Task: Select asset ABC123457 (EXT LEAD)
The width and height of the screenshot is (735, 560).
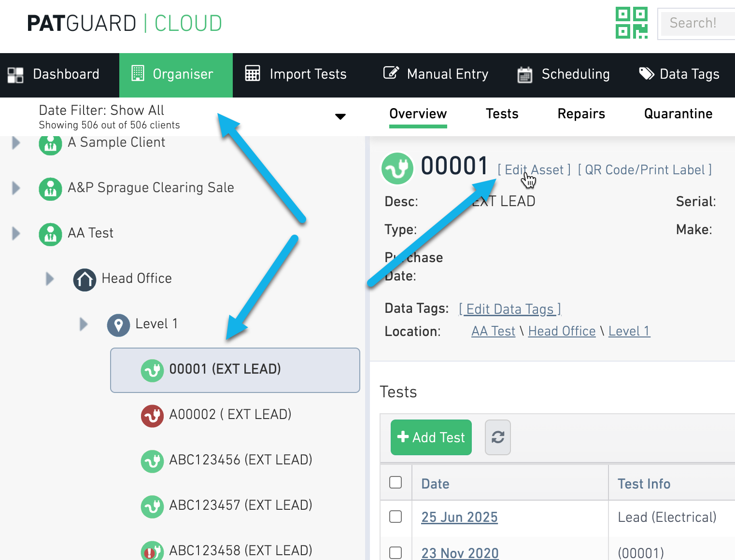Action: coord(240,505)
